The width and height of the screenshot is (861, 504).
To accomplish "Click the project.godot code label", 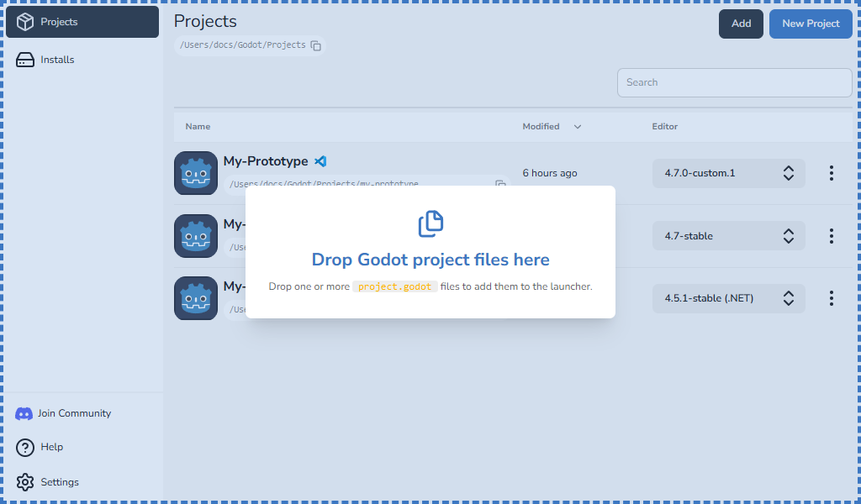I will coord(395,286).
